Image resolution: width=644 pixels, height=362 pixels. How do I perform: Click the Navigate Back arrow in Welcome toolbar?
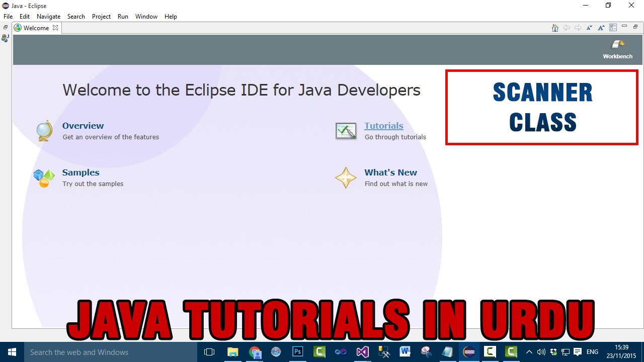[x=567, y=28]
